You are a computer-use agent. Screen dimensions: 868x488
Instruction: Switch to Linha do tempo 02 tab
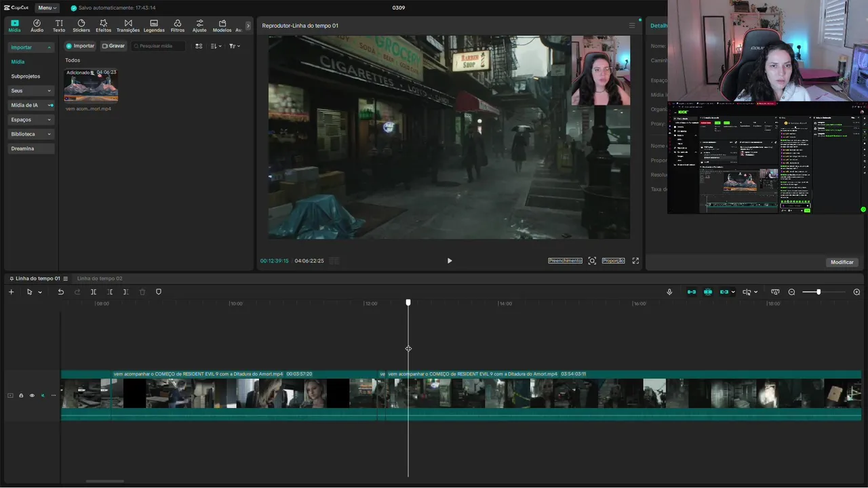point(100,279)
